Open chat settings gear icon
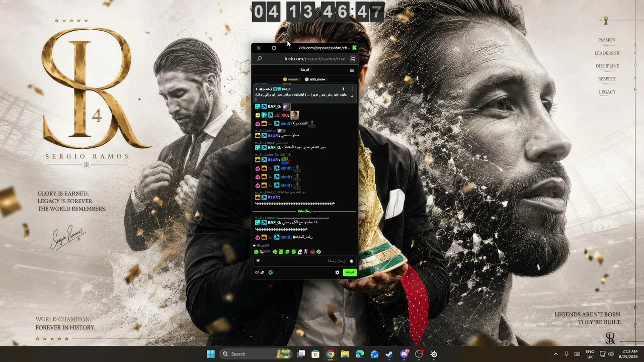 coord(337,273)
